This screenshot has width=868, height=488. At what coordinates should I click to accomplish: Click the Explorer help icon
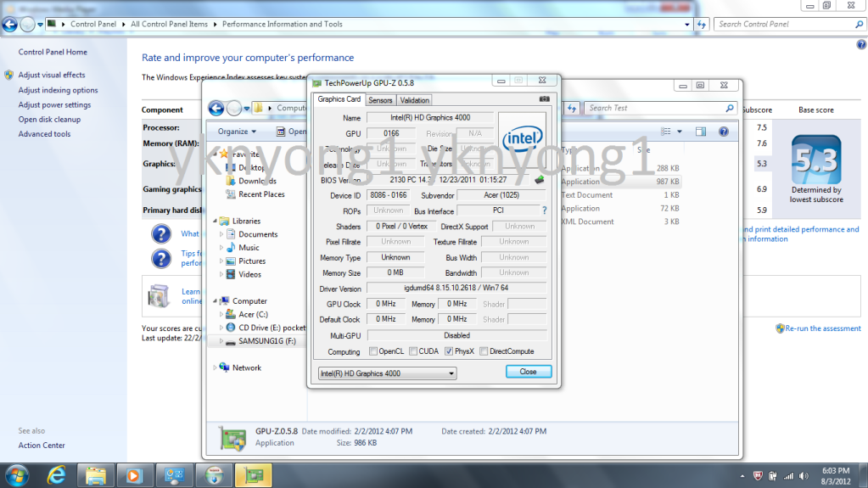[x=724, y=132]
